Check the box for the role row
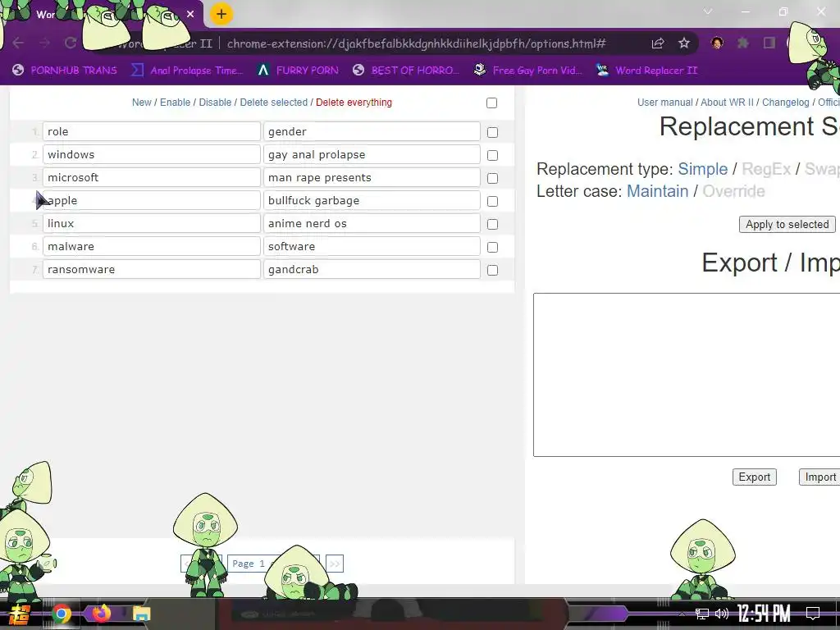The width and height of the screenshot is (840, 630). 492,132
